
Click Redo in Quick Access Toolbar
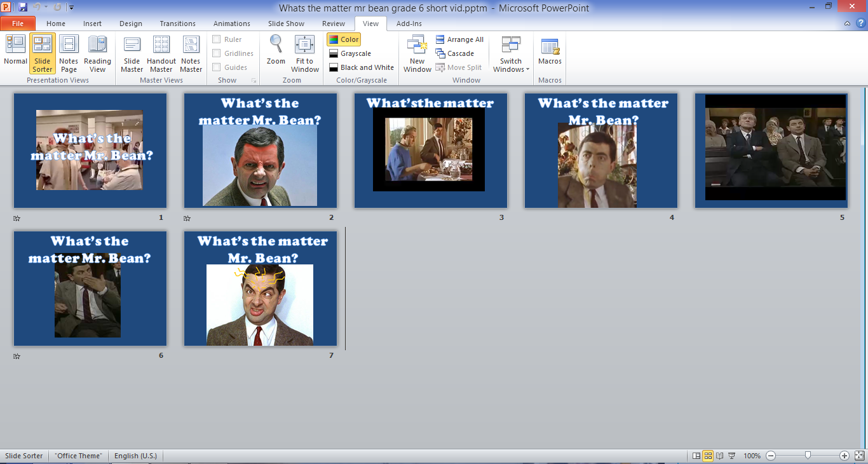(57, 8)
